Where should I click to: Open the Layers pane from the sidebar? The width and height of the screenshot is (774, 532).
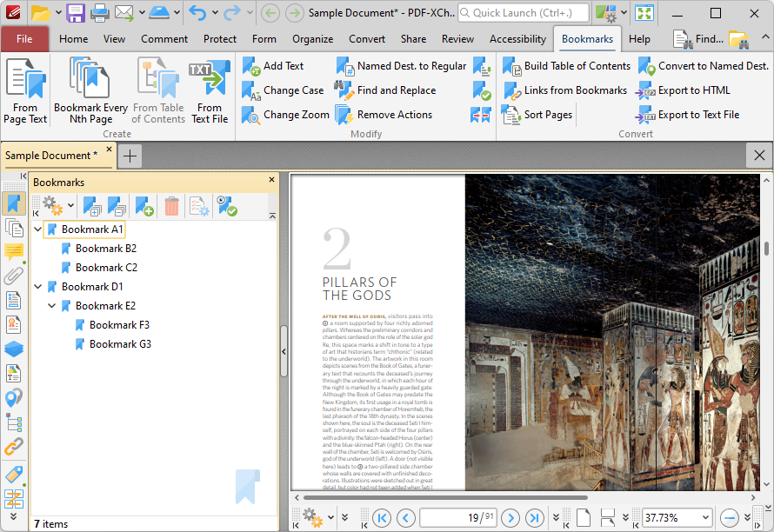pyautogui.click(x=14, y=349)
